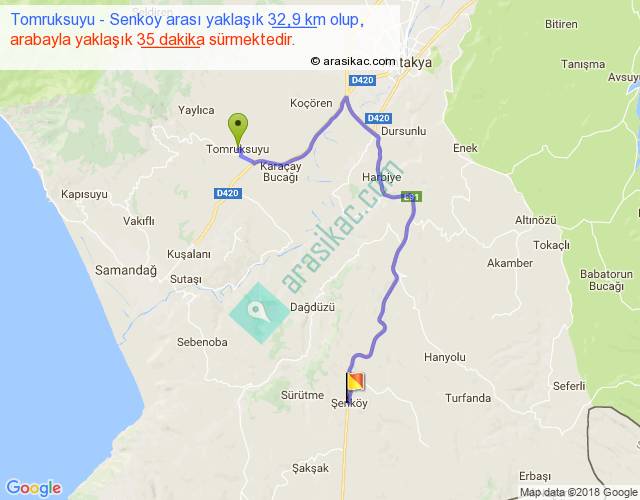Image resolution: width=640 pixels, height=500 pixels.
Task: Select the Samandağ town label
Action: pos(126,270)
